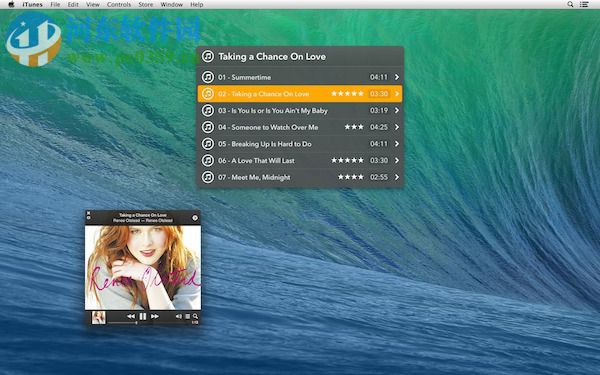The height and width of the screenshot is (375, 600).
Task: Select the track 04 - Someone to Watch Over Me
Action: pyautogui.click(x=300, y=127)
